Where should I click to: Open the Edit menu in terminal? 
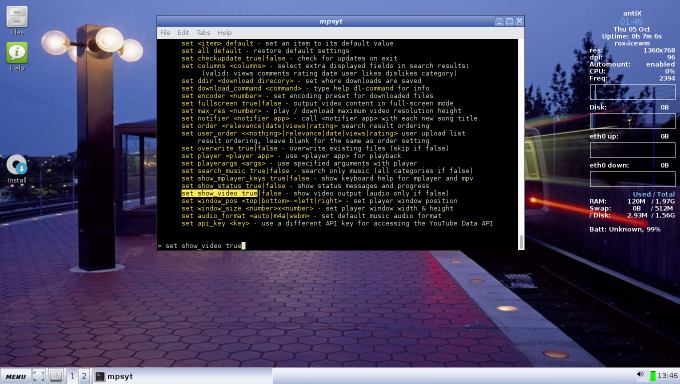183,33
